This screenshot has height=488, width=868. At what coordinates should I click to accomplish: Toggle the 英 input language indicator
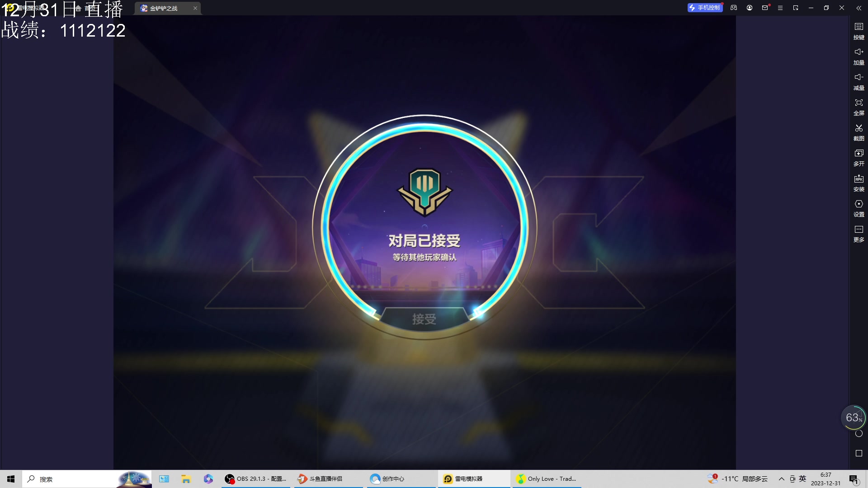[x=802, y=479]
